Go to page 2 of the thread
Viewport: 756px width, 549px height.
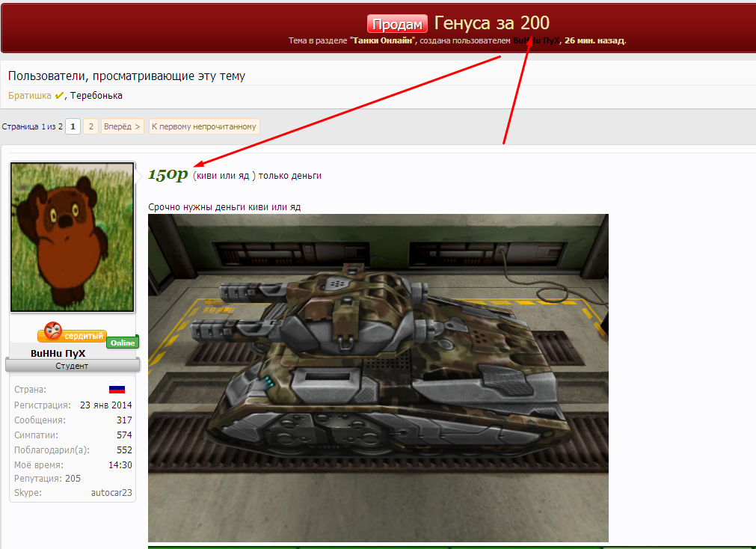coord(90,126)
